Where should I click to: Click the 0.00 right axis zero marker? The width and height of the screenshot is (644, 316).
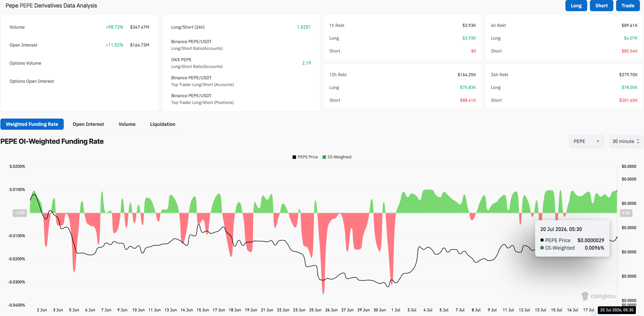[626, 213]
